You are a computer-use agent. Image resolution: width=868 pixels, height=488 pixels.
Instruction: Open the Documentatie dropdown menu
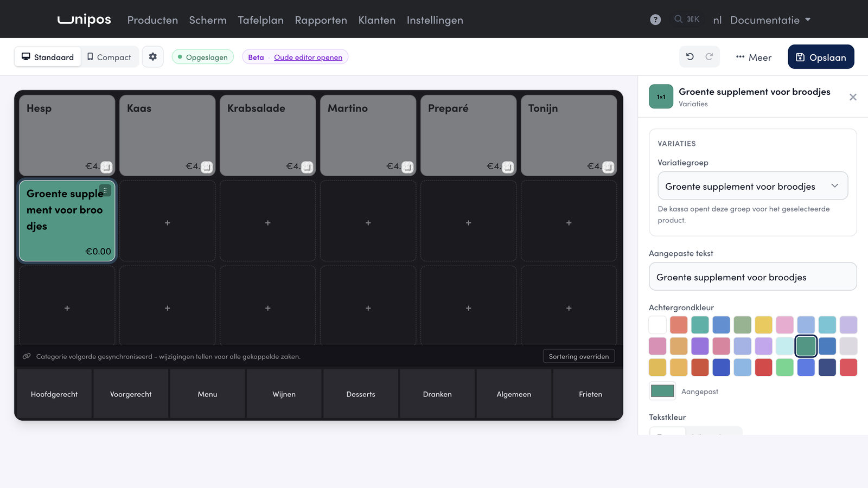(770, 20)
